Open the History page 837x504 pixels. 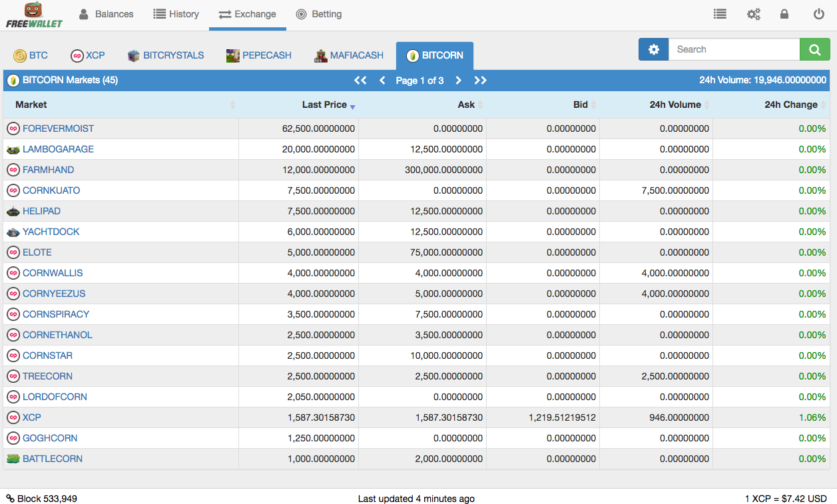click(x=176, y=14)
